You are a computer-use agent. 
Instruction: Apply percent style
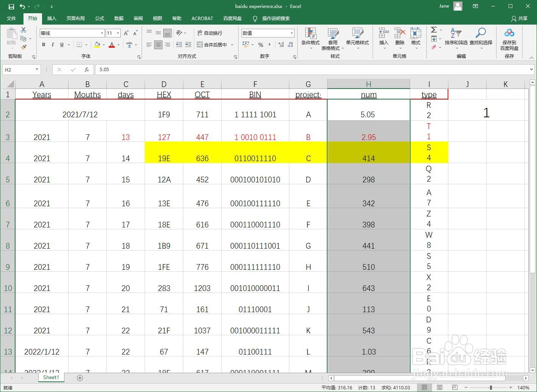point(261,45)
